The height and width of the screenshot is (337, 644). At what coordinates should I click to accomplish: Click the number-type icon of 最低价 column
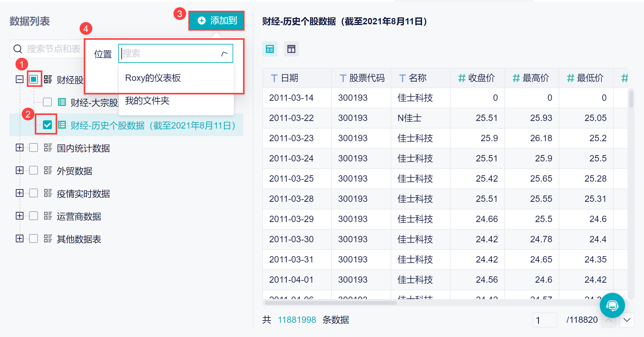point(571,78)
